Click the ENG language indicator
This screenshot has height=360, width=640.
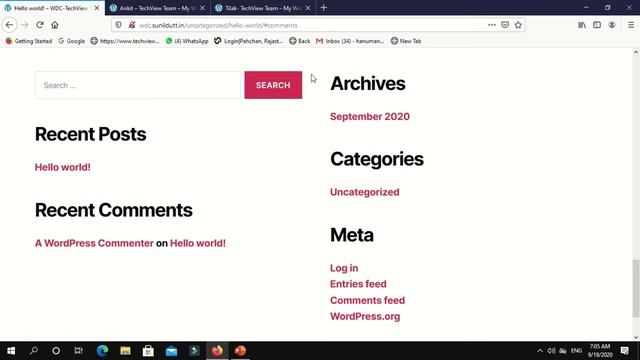pyautogui.click(x=576, y=351)
